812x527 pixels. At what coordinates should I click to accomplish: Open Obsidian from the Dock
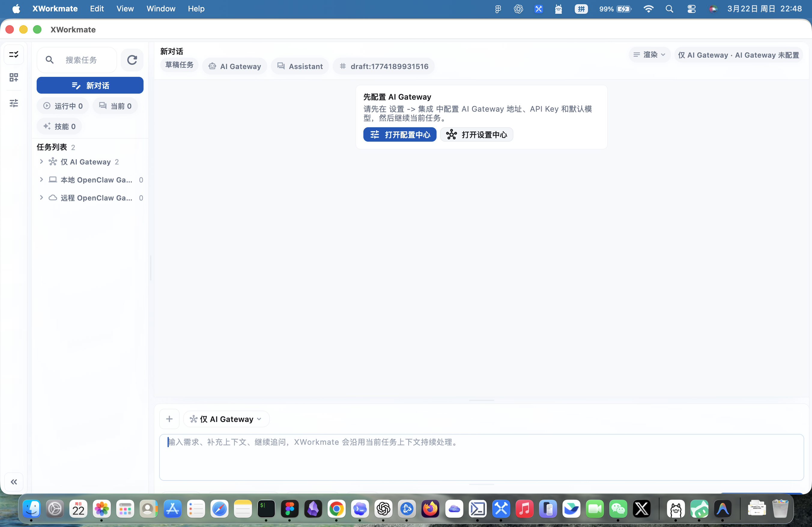[313, 509]
